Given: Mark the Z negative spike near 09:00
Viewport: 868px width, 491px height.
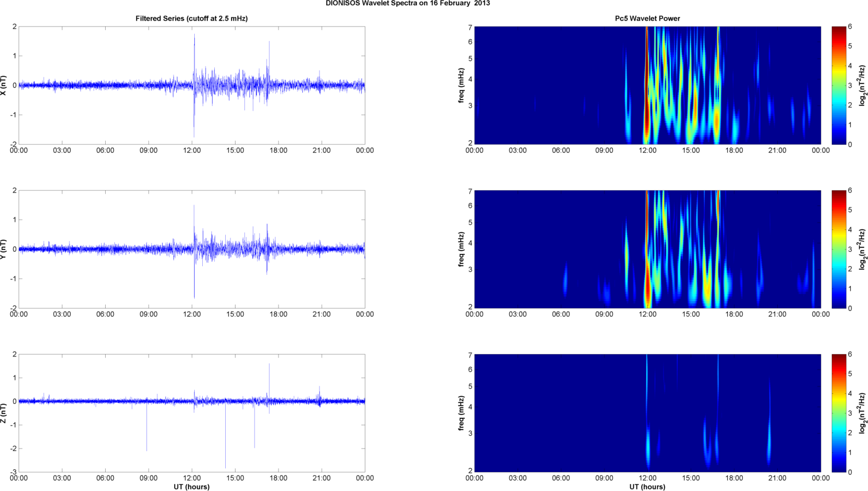Looking at the screenshot, I should [x=146, y=426].
